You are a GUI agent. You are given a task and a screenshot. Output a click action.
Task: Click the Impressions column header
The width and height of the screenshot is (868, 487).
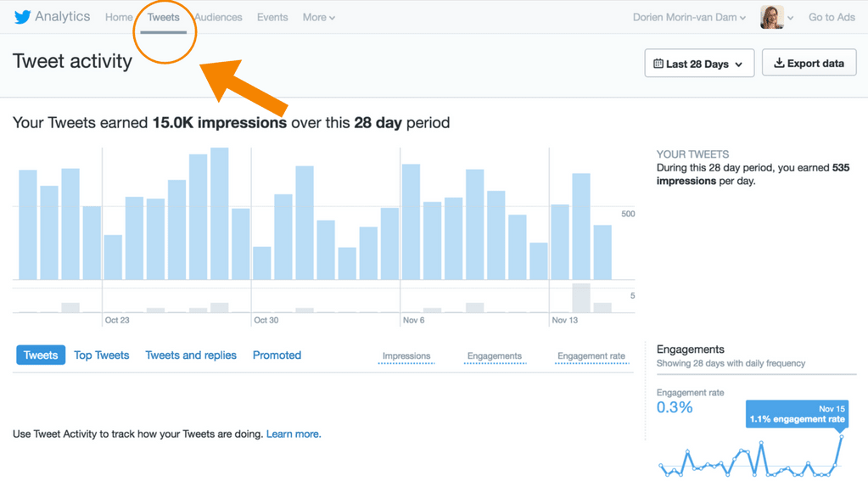pyautogui.click(x=406, y=356)
